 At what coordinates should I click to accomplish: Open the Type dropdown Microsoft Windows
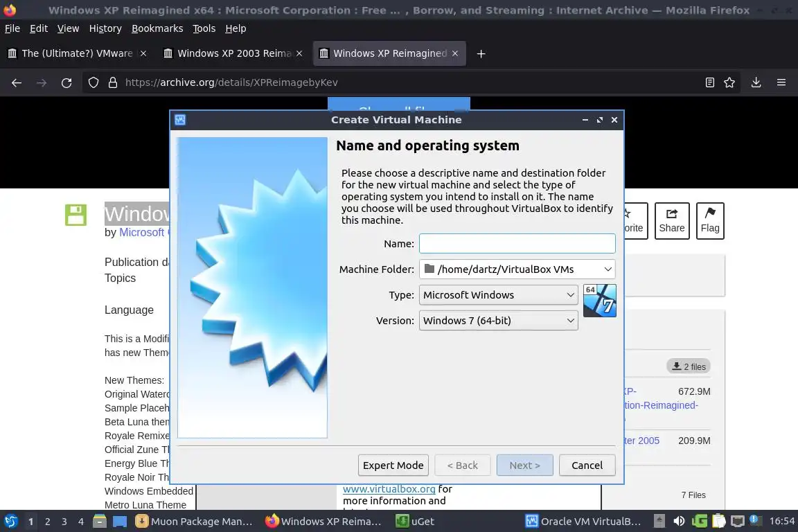click(498, 295)
